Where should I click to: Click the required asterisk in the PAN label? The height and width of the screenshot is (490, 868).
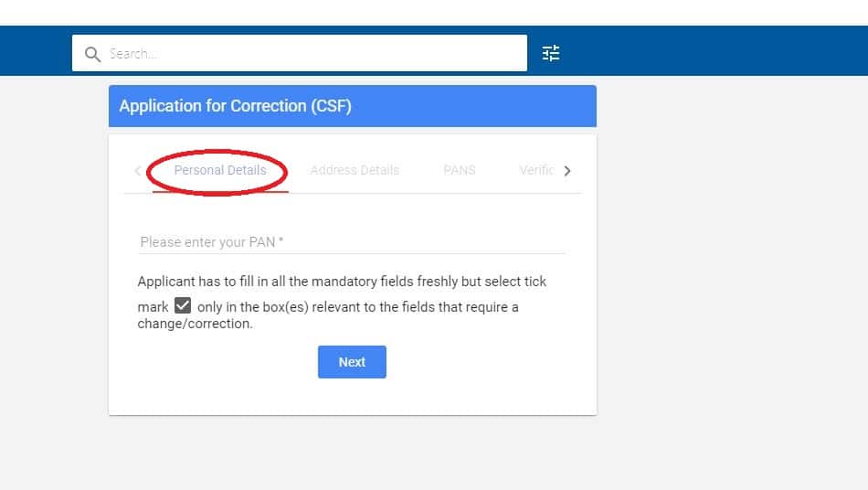(x=281, y=241)
